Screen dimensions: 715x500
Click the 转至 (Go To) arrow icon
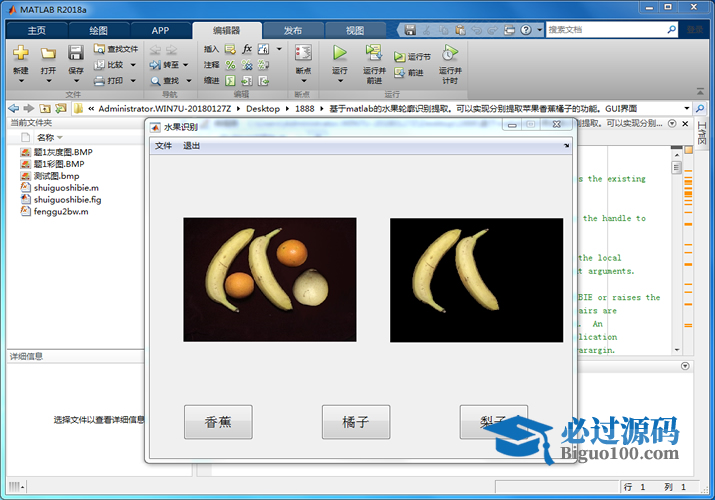pyautogui.click(x=155, y=65)
